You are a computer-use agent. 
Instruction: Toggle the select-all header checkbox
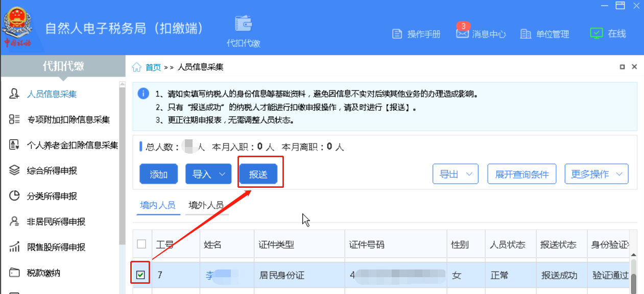point(141,244)
